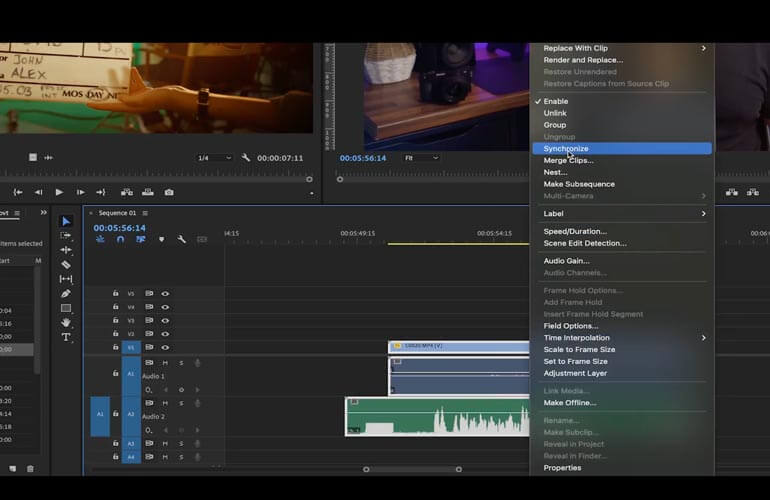The image size is (770, 500).
Task: Click the Insert button in Source monitor
Action: (x=127, y=192)
